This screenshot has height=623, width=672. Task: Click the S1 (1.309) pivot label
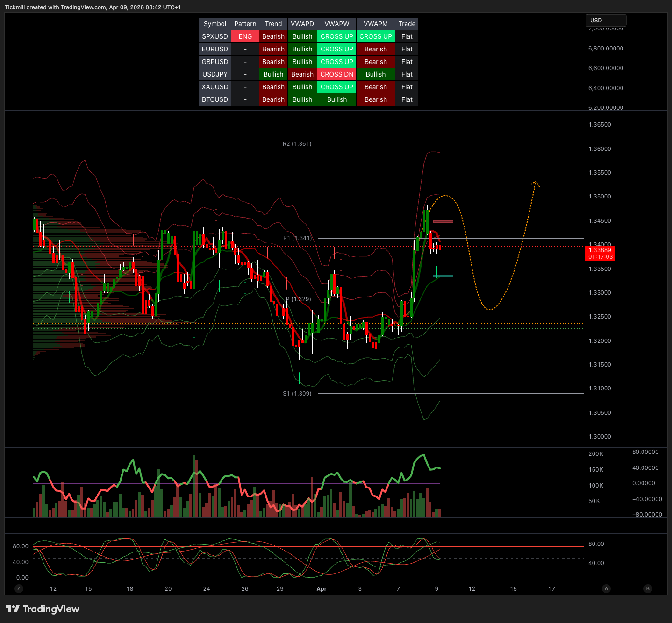(x=297, y=394)
